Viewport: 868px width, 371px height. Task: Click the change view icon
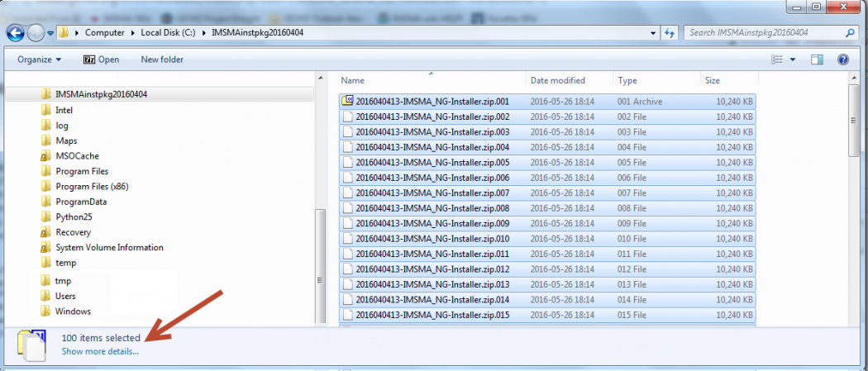[776, 59]
